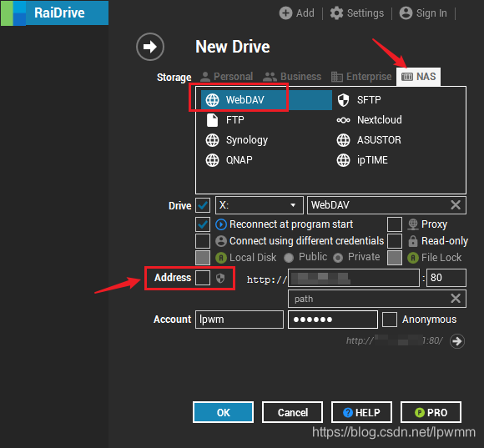Pick the FTP file icon
Viewport: 484px width, 448px height.
212,120
